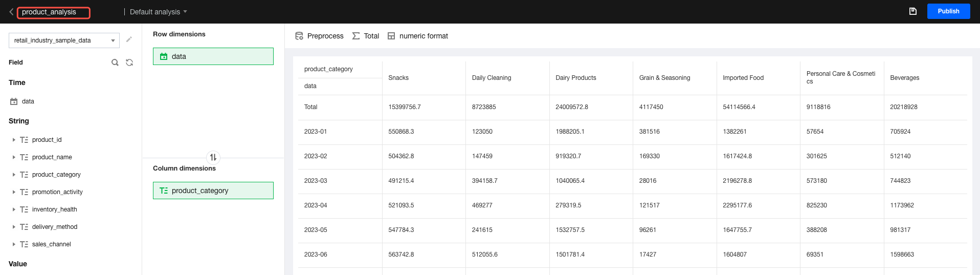Click the Publish button
The image size is (980, 275).
pos(948,11)
